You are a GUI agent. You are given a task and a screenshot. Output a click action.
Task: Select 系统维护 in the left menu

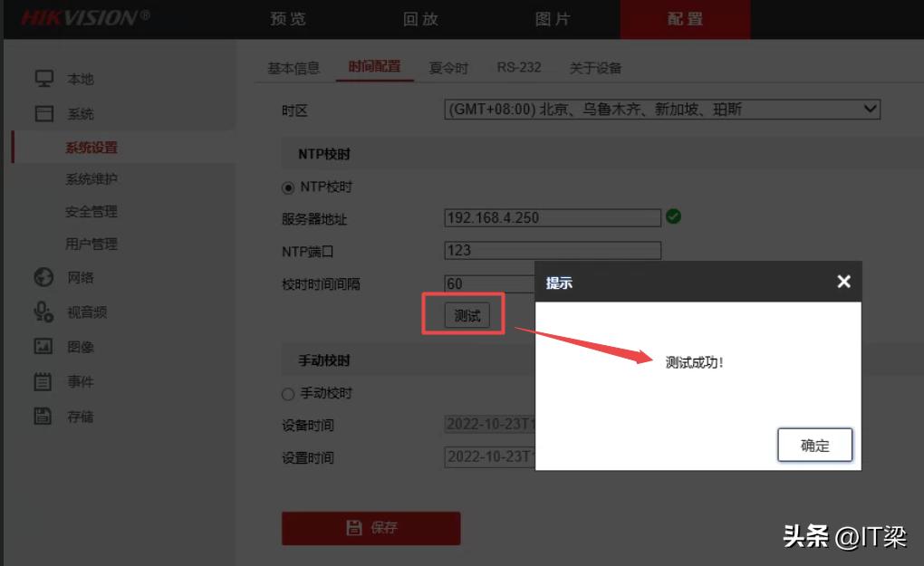click(91, 178)
